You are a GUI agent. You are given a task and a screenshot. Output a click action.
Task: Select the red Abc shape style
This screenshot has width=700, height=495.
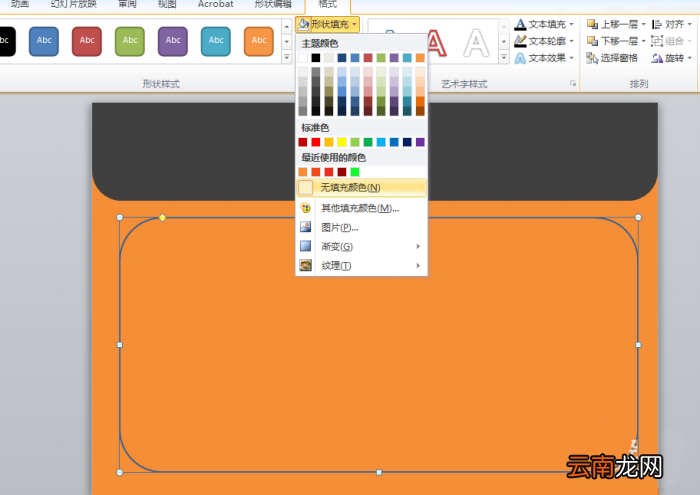click(x=87, y=41)
